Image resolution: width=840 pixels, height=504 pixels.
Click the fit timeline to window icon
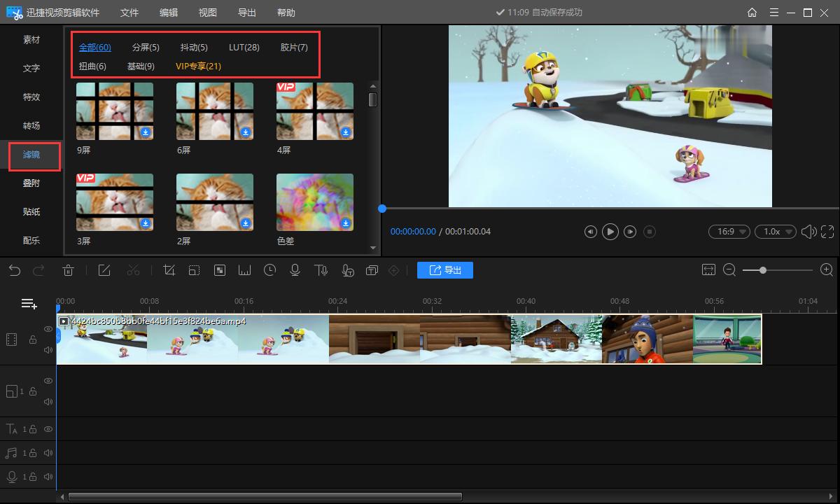709,270
